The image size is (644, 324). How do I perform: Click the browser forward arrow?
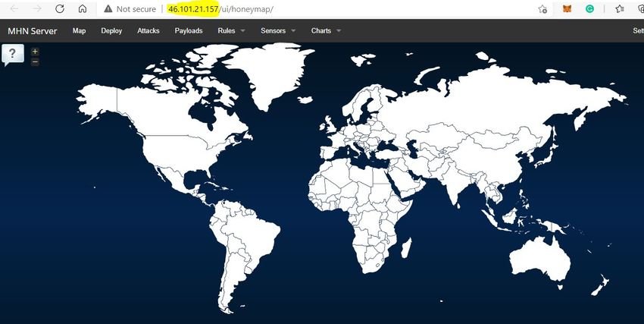pos(37,8)
